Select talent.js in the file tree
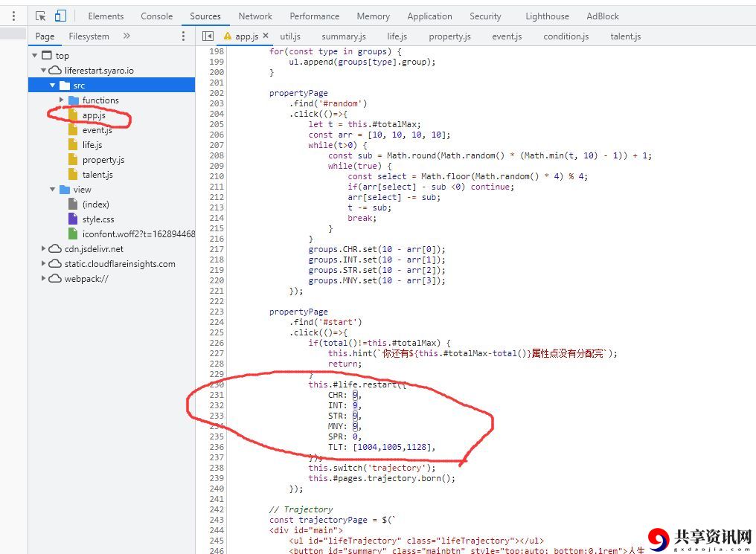The height and width of the screenshot is (554, 756). 97,175
